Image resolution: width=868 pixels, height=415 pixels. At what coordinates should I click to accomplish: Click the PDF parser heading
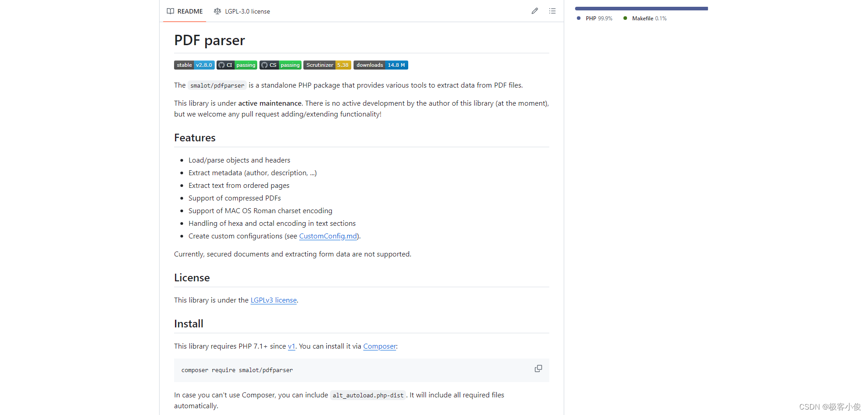[x=209, y=41]
